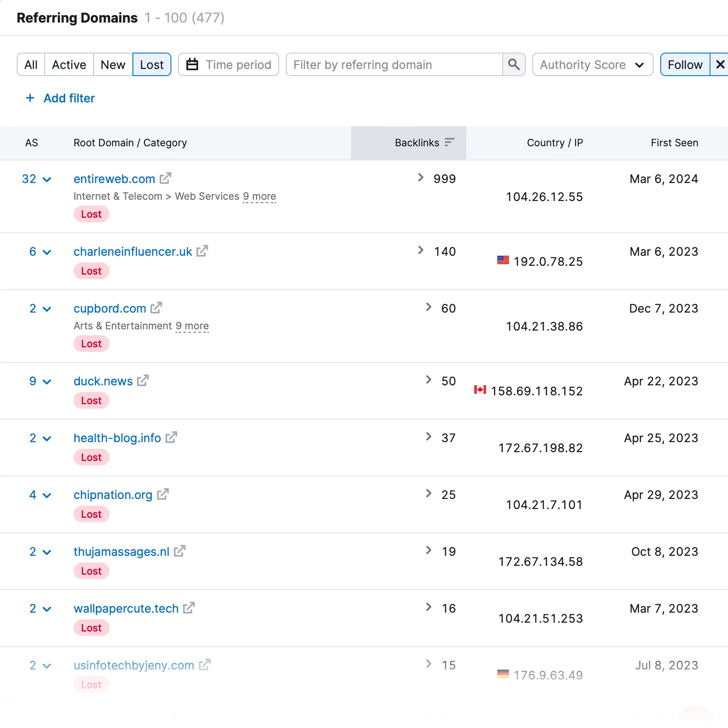Switch to the New filter tab
The height and width of the screenshot is (728, 728).
pos(112,64)
